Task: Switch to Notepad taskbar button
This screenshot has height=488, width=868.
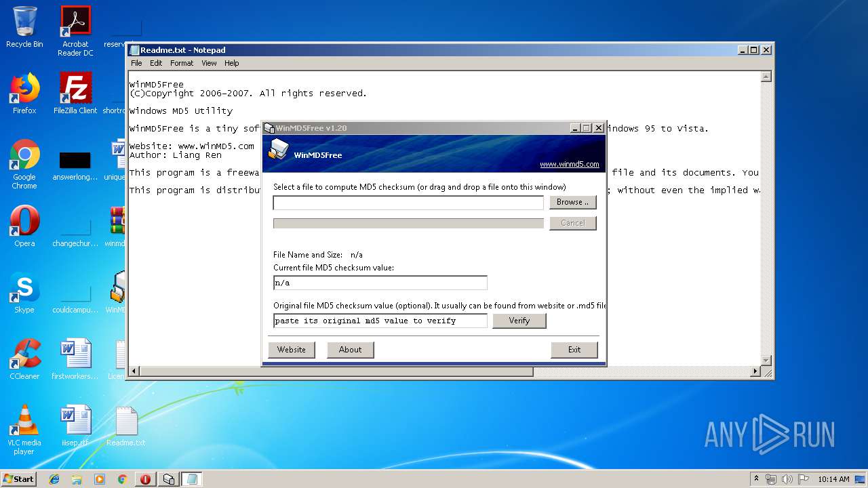Action: pyautogui.click(x=191, y=479)
